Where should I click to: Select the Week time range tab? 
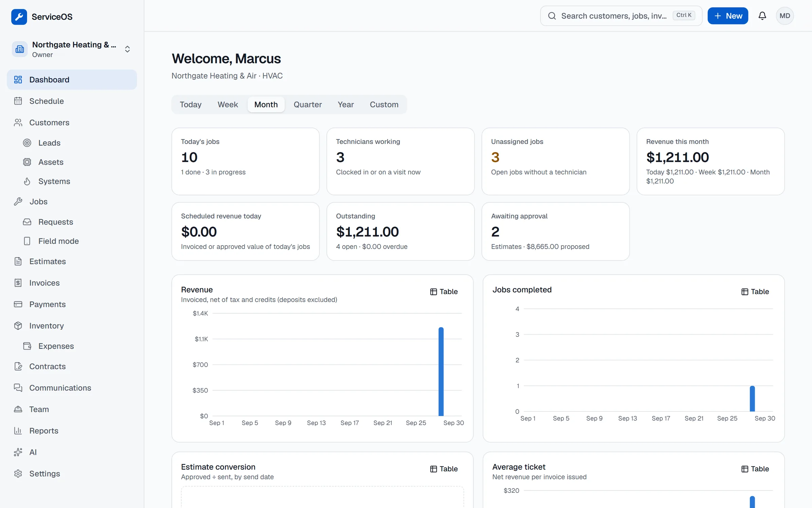[x=228, y=104]
